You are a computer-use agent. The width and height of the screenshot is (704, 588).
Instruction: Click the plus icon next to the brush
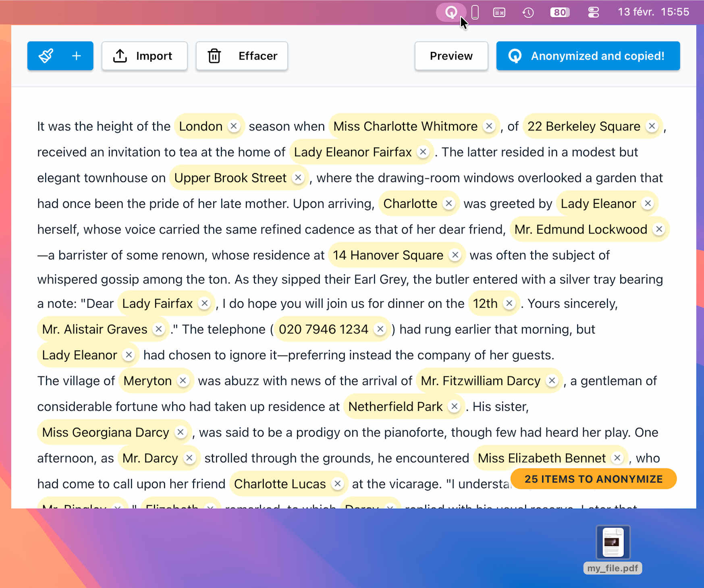point(76,56)
